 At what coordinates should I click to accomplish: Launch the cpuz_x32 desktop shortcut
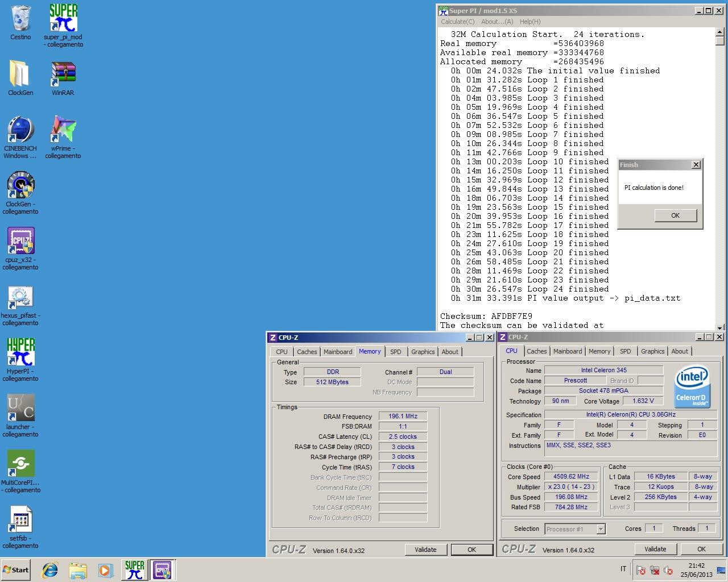coord(20,248)
